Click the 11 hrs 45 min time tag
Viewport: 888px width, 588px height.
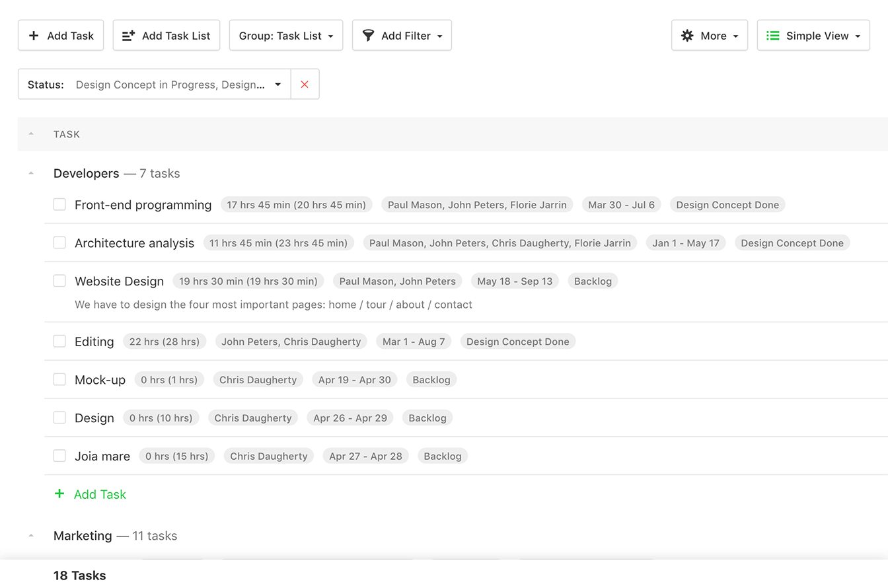point(278,243)
